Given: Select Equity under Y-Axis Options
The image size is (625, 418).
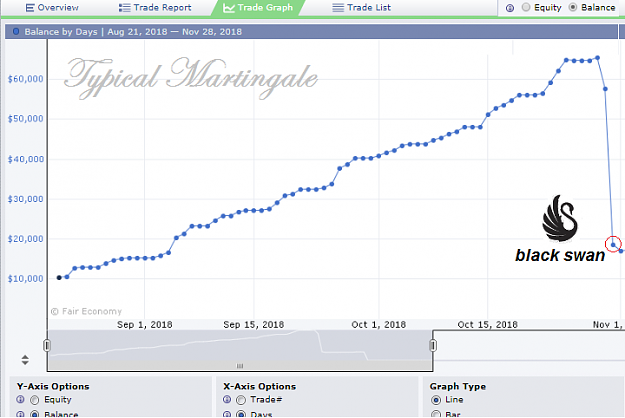Looking at the screenshot, I should click(35, 400).
